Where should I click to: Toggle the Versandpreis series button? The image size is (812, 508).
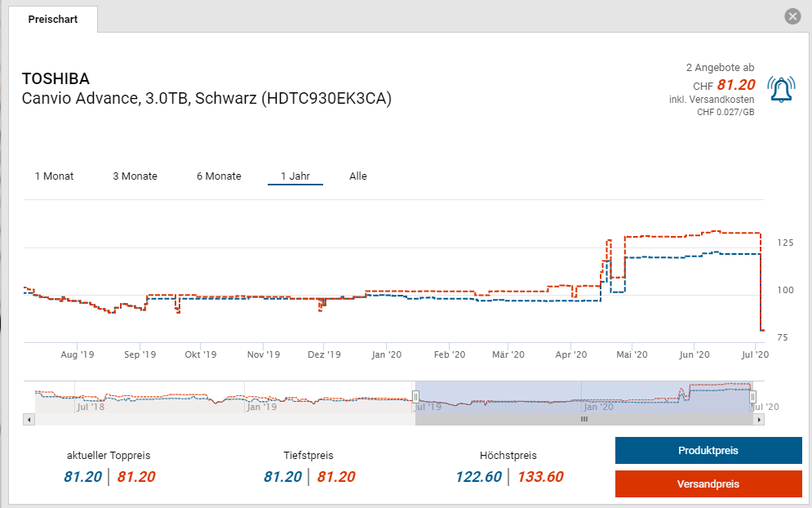[x=708, y=484]
